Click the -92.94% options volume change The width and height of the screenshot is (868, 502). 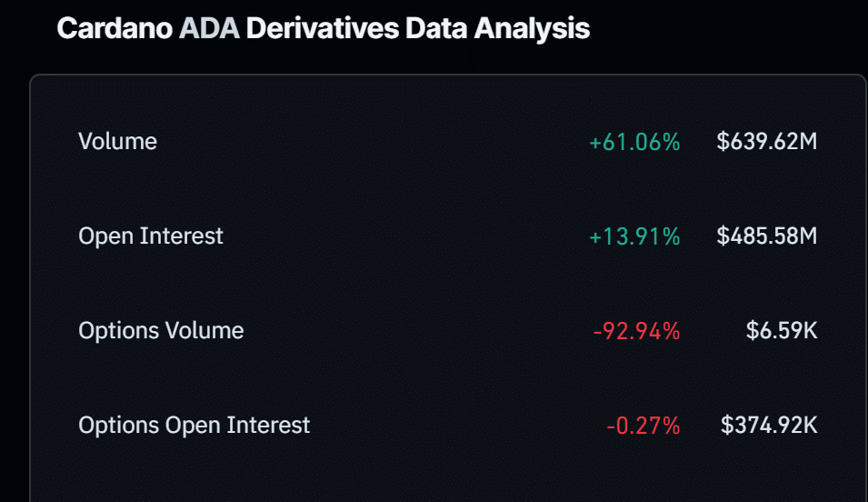point(636,331)
